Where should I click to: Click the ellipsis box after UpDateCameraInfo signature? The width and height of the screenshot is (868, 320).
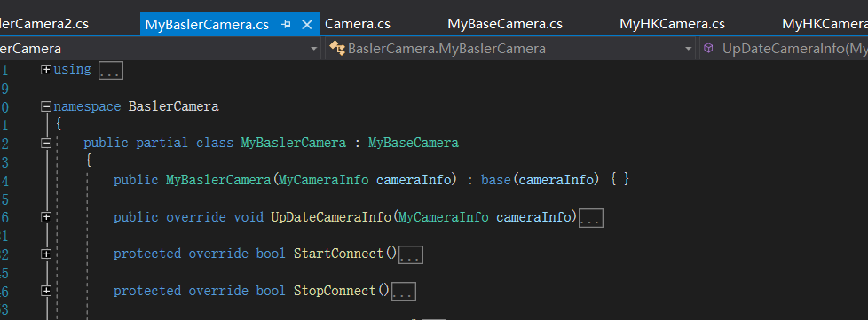pyautogui.click(x=591, y=218)
